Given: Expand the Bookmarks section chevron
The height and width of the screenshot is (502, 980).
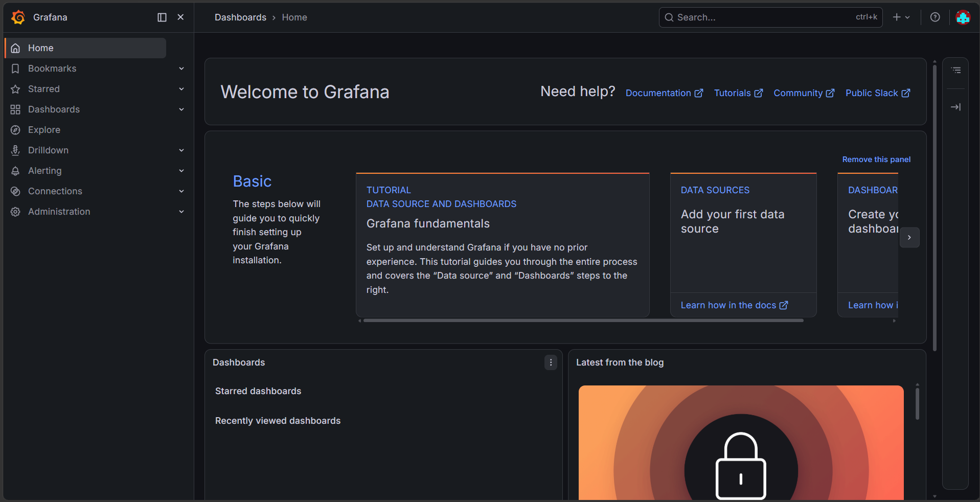Looking at the screenshot, I should coord(181,69).
